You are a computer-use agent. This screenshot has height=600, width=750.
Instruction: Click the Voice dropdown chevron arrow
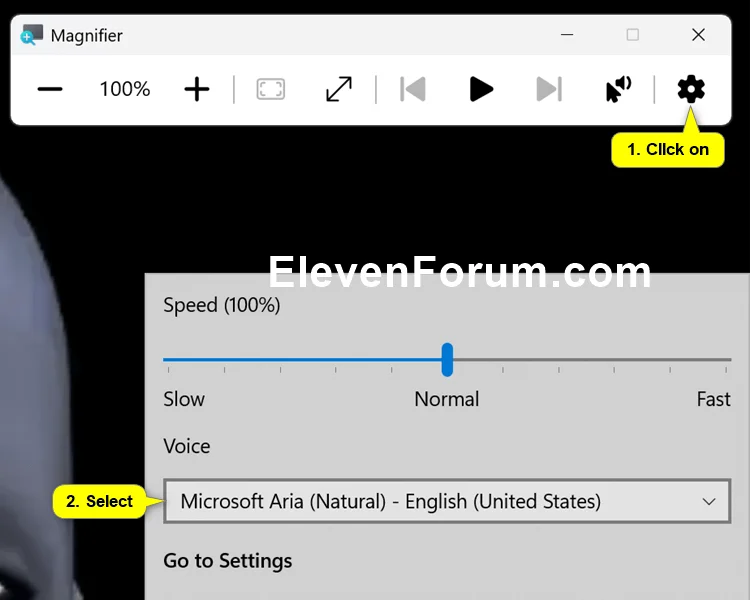[x=709, y=501]
